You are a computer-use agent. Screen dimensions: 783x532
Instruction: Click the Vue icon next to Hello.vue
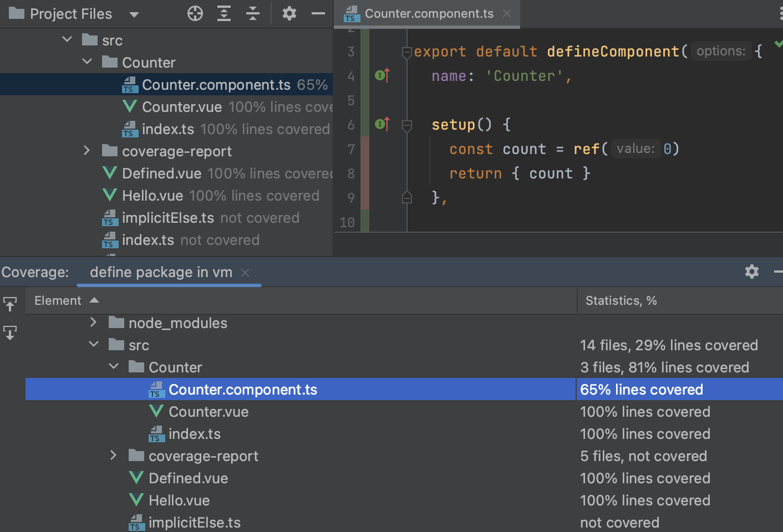tap(109, 195)
